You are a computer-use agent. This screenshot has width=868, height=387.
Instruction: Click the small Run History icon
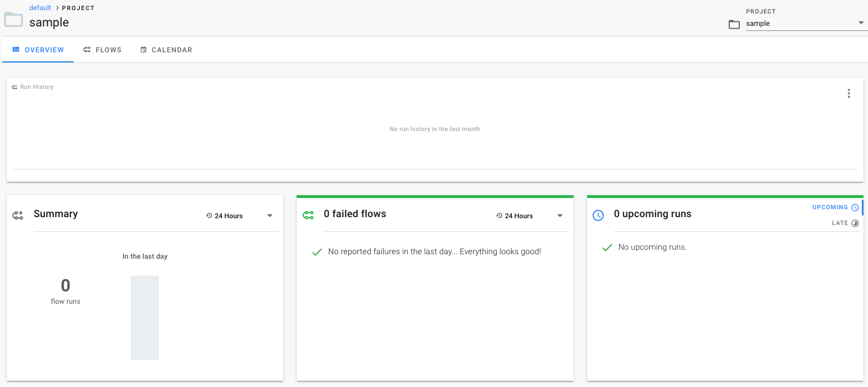[x=15, y=87]
